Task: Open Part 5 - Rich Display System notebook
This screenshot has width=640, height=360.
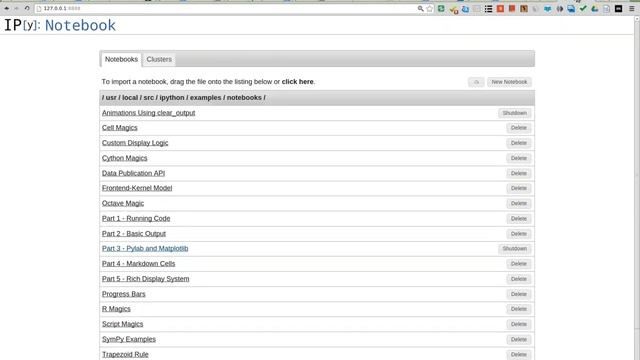Action: (x=146, y=279)
